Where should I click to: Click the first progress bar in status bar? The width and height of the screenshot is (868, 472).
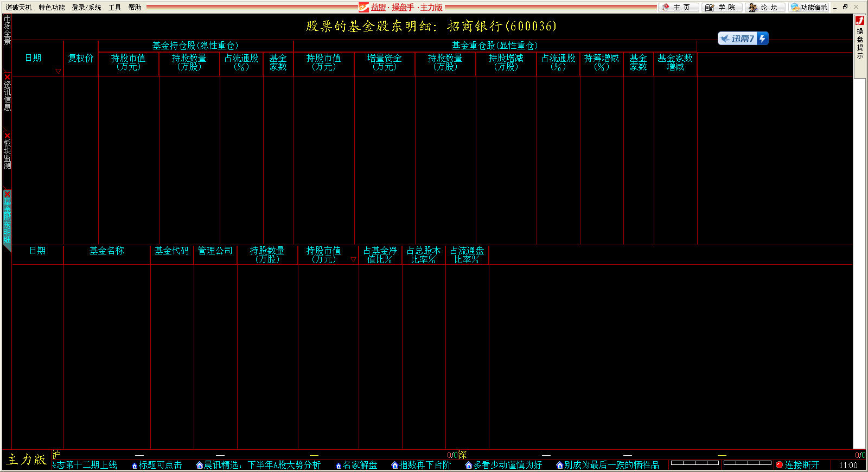click(694, 463)
